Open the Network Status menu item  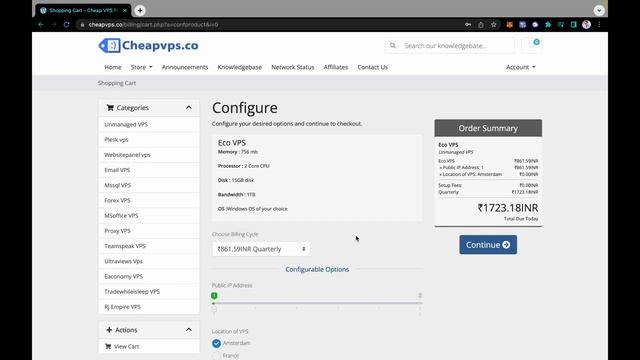293,67
